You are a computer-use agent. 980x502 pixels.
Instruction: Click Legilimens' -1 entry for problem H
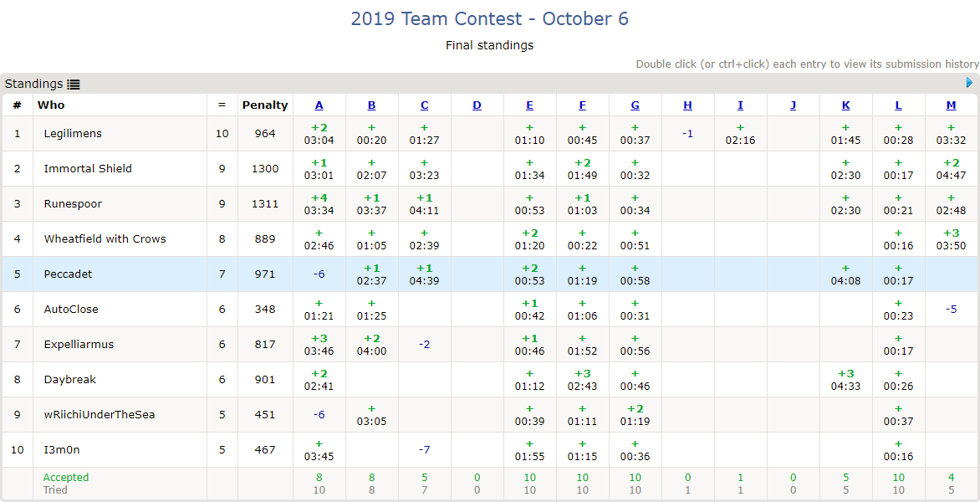click(687, 134)
